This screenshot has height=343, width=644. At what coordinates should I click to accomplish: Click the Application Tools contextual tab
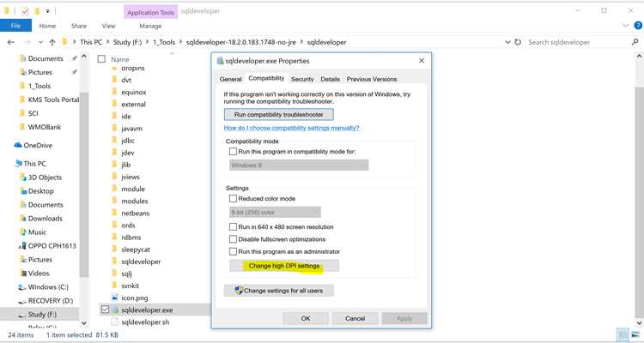tap(151, 12)
